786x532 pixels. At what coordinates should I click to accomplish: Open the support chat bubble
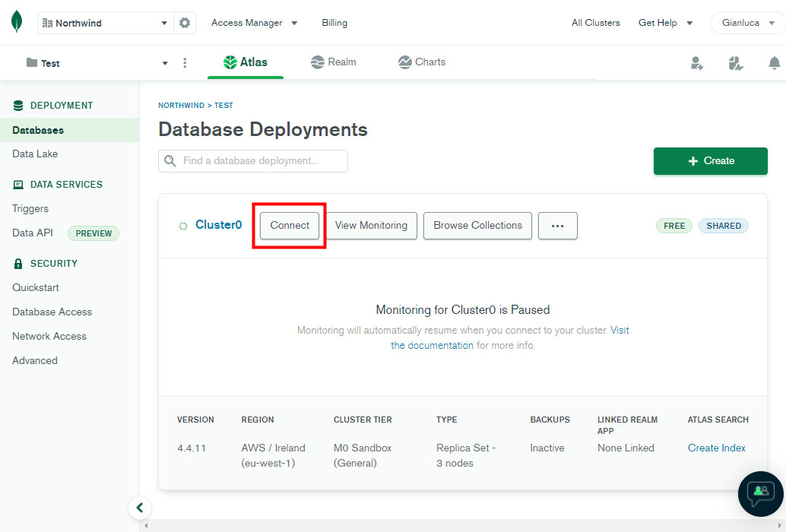point(761,493)
